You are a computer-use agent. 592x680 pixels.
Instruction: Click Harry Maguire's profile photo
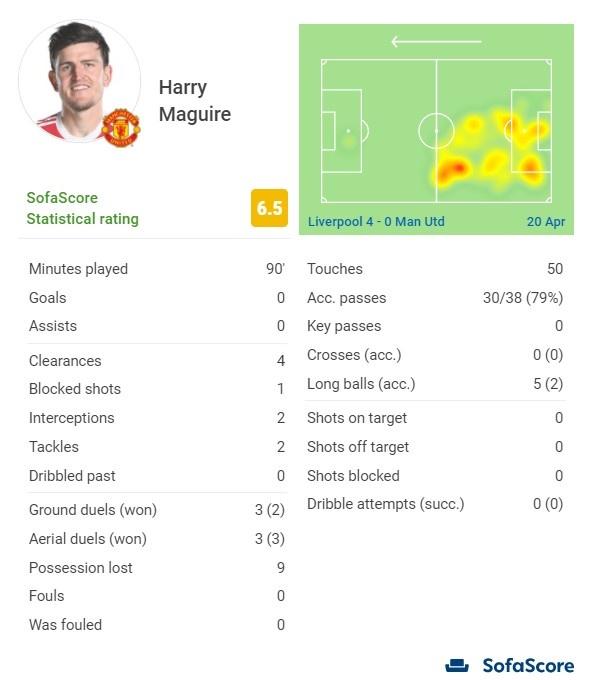[79, 81]
